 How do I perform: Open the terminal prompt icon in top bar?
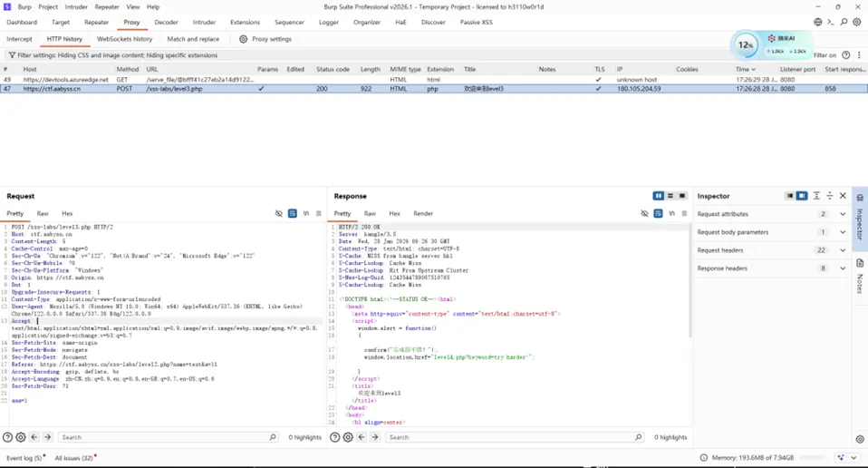tap(830, 22)
